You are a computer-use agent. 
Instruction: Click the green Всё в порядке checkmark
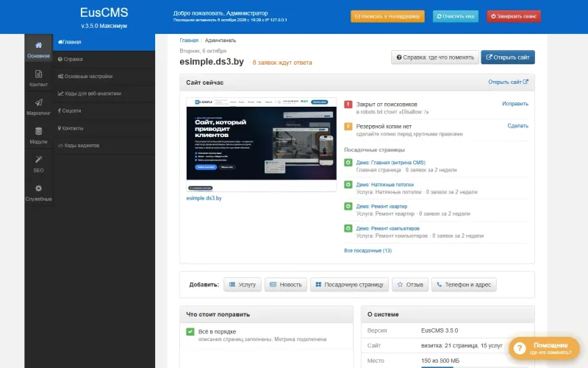coord(190,332)
